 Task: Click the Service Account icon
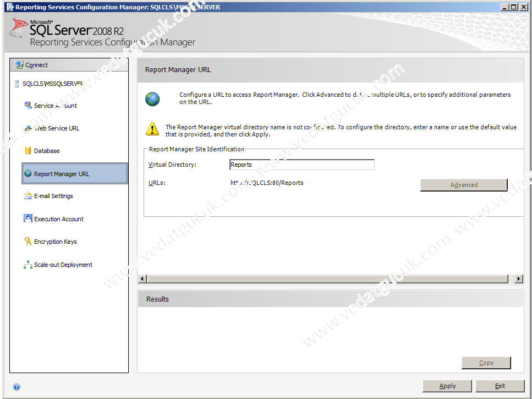28,106
